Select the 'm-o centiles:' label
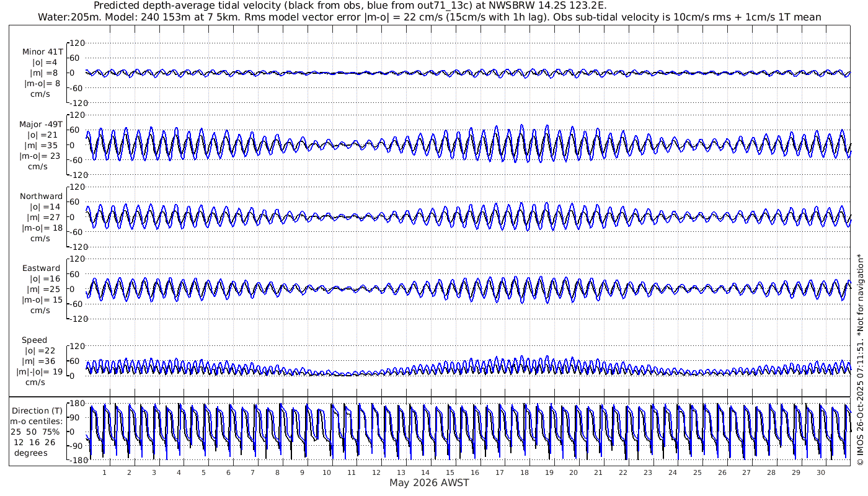Screen dimensions: 868x496 point(37,422)
